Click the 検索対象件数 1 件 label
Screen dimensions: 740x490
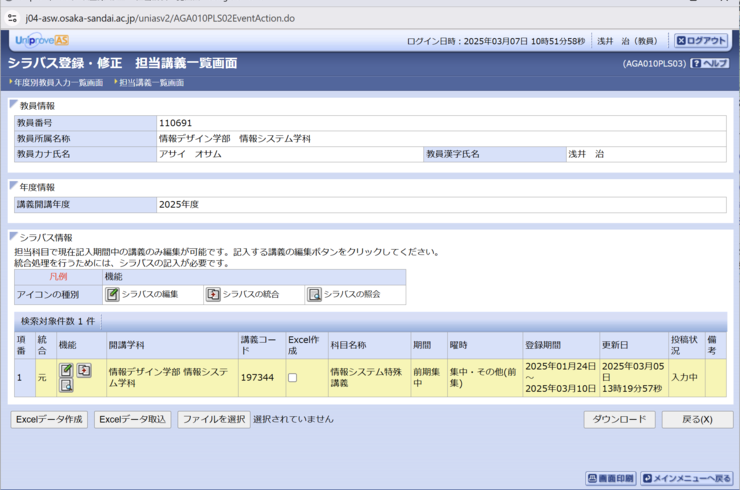[58, 321]
